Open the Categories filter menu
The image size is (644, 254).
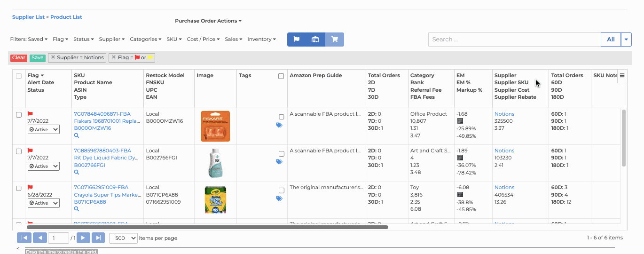click(x=145, y=40)
